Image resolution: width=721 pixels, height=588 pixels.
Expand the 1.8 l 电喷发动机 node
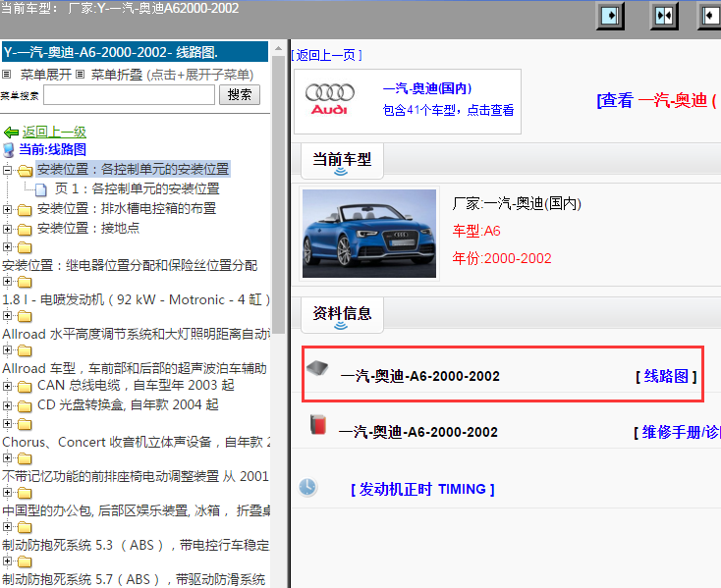7,281
